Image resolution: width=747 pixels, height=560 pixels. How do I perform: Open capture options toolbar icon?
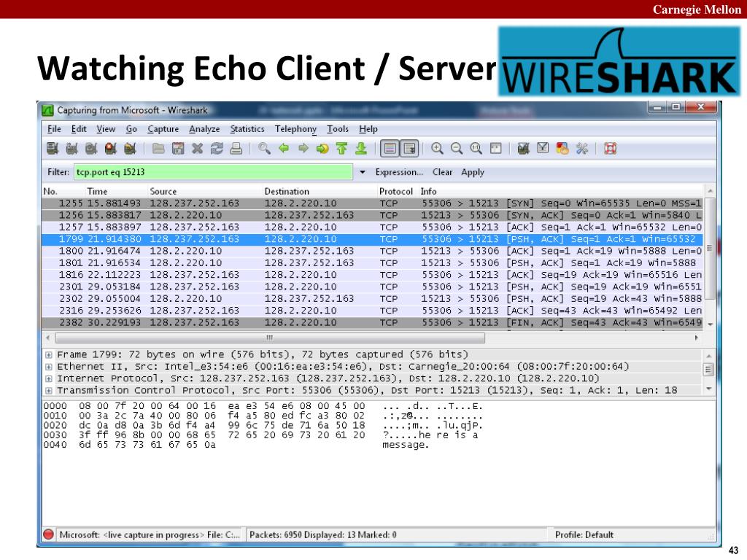coord(72,149)
